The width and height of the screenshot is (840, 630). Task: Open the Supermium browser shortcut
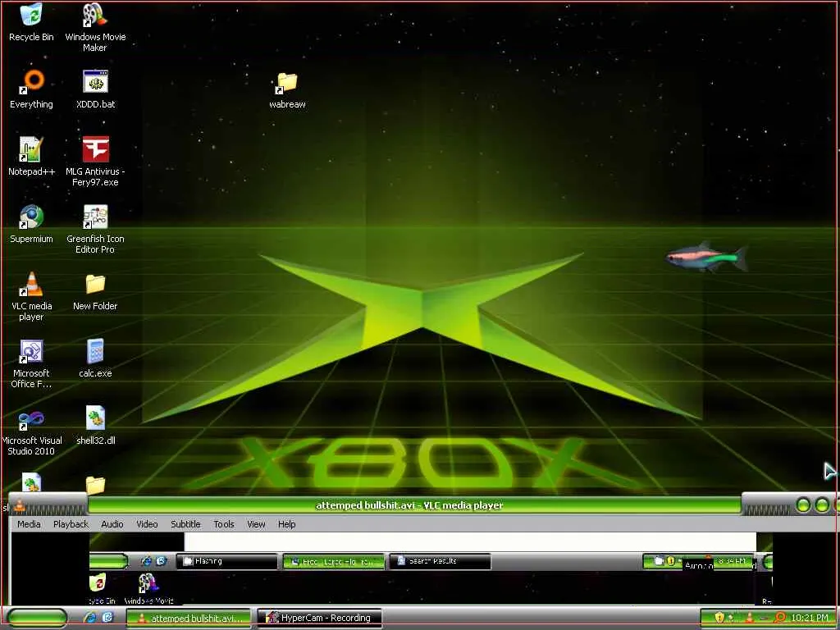[x=32, y=223]
